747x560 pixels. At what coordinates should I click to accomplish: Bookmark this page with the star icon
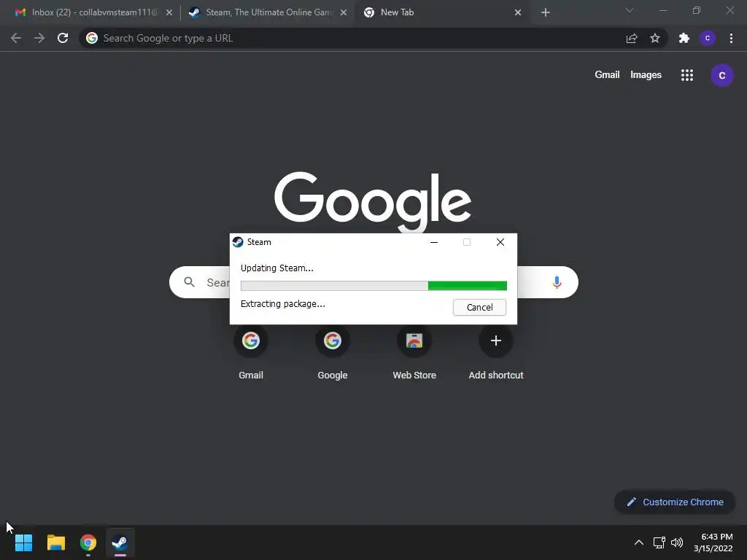click(655, 38)
